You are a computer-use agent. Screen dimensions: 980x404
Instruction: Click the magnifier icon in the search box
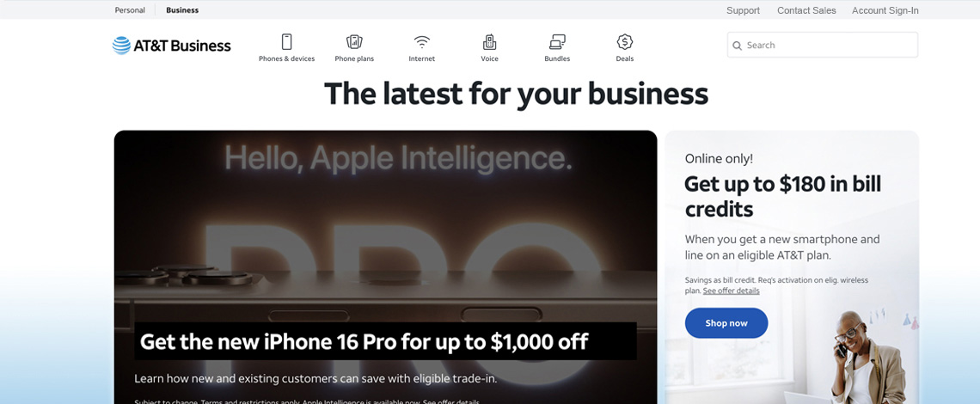pyautogui.click(x=737, y=46)
